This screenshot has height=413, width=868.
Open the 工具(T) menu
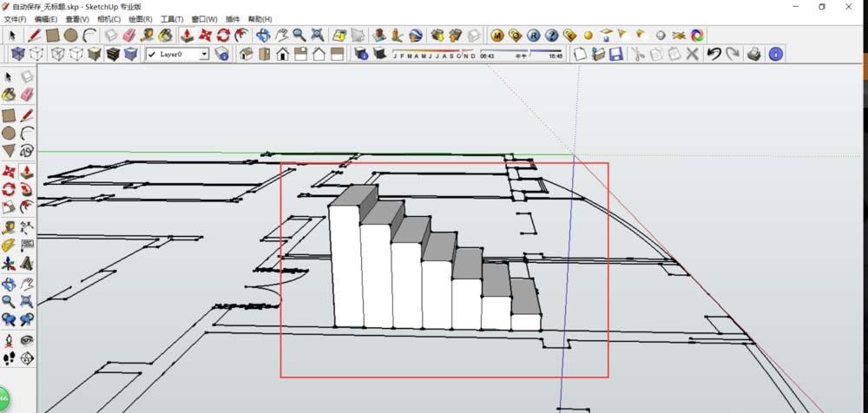click(172, 19)
